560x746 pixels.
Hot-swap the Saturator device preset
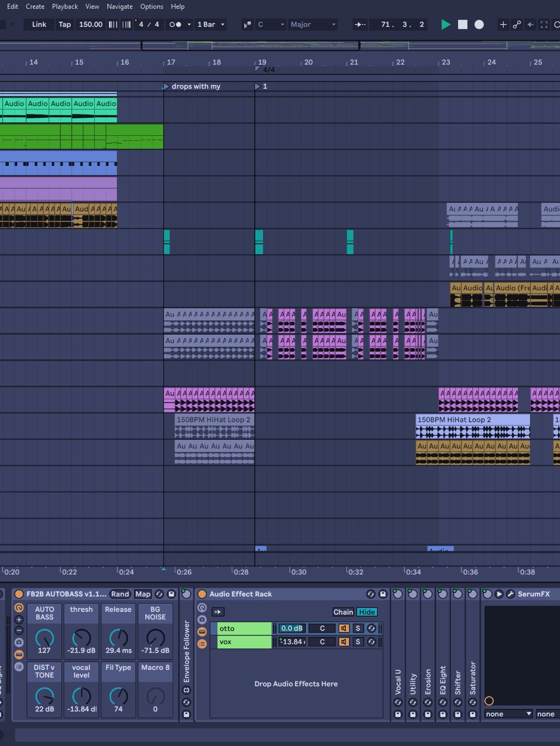473,703
